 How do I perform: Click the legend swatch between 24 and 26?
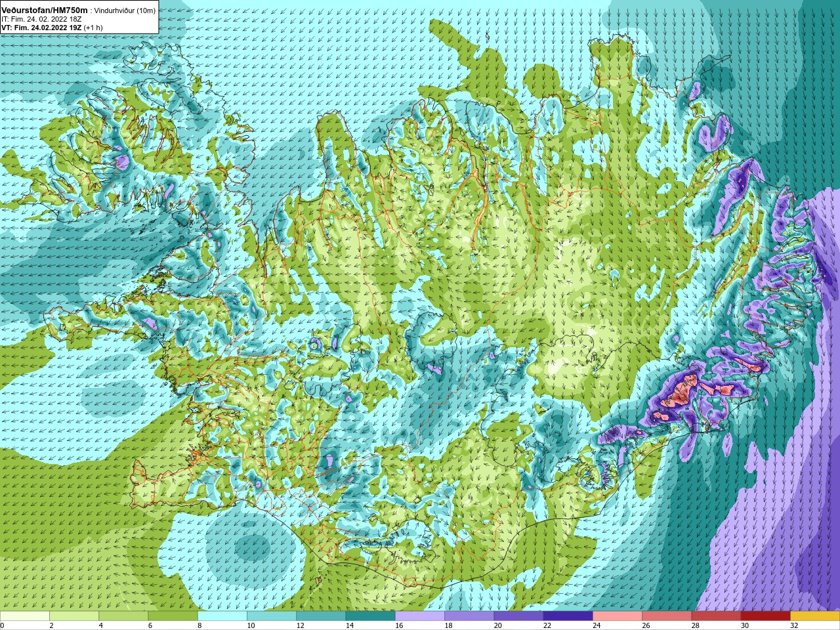[618, 616]
